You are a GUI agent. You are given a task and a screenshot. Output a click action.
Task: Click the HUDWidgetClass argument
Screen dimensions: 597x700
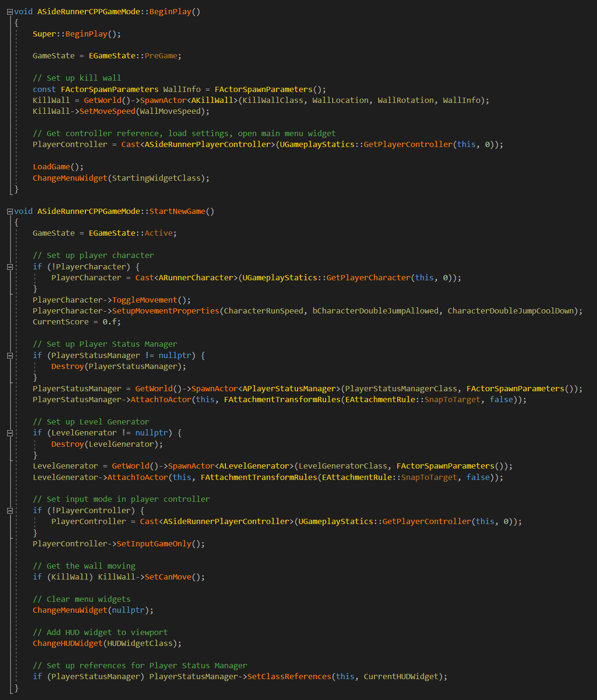[140, 644]
